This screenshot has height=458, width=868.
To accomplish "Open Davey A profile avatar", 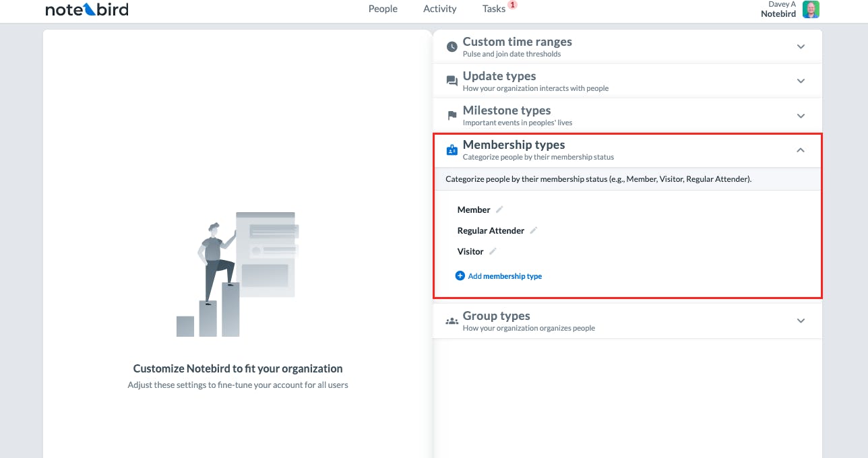I will point(811,9).
